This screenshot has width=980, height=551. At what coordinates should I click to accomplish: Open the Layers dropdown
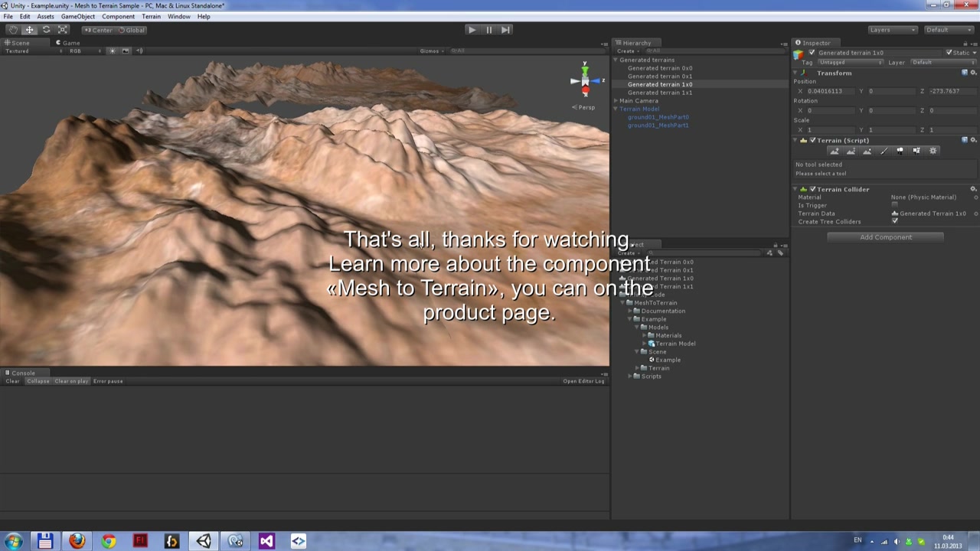[x=892, y=30]
